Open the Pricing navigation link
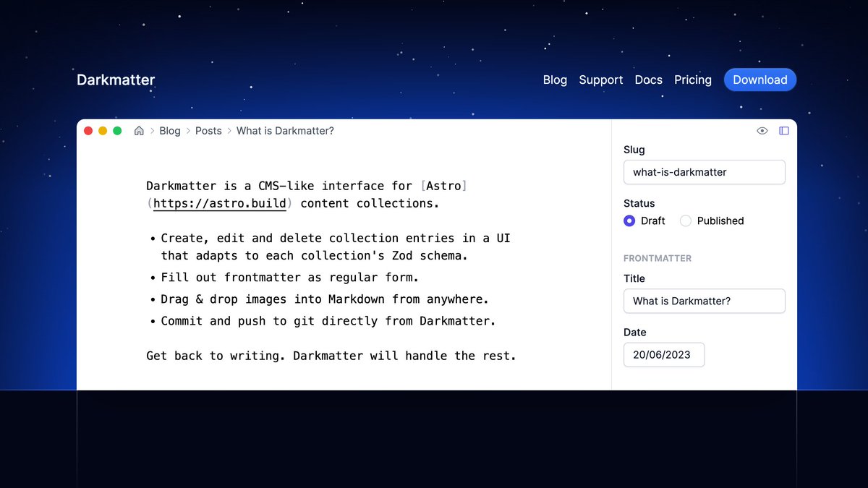This screenshot has height=488, width=868. (693, 80)
